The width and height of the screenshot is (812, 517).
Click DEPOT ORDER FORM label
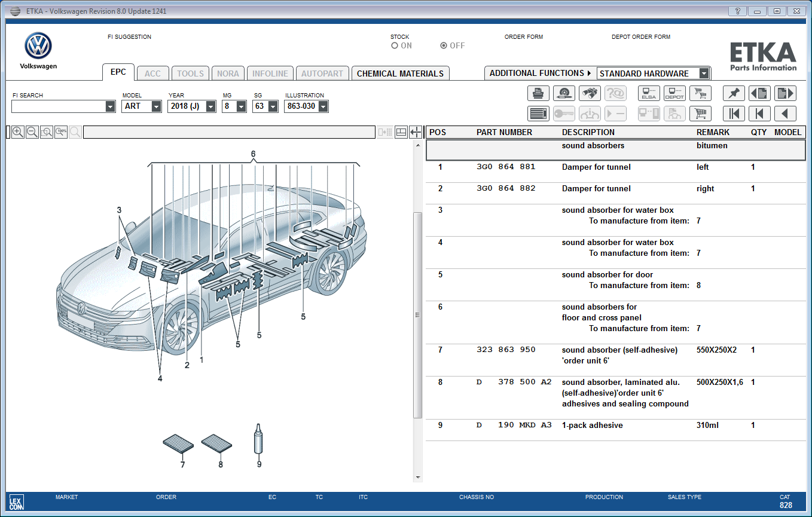pyautogui.click(x=641, y=37)
